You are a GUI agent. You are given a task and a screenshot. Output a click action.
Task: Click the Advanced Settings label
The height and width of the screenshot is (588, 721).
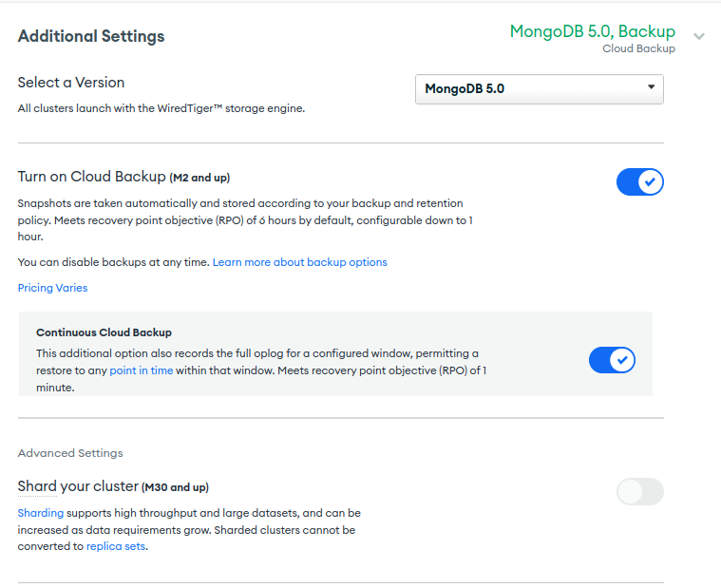click(x=70, y=453)
